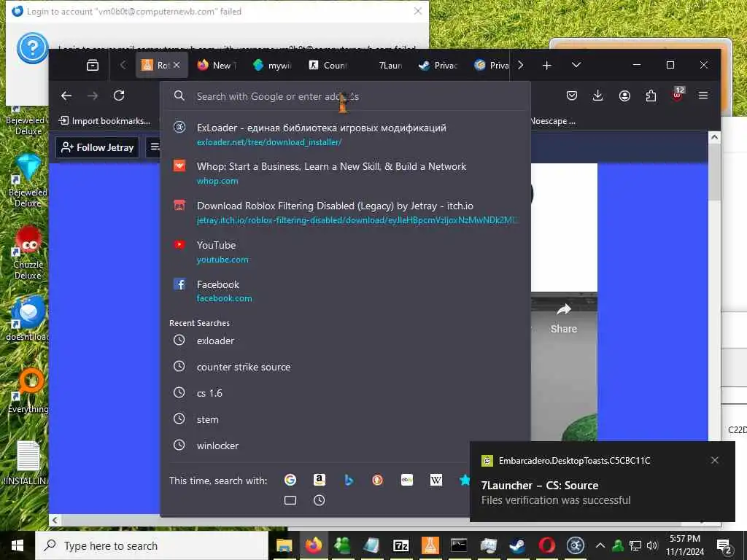Click Share arrow on the video

point(564,319)
